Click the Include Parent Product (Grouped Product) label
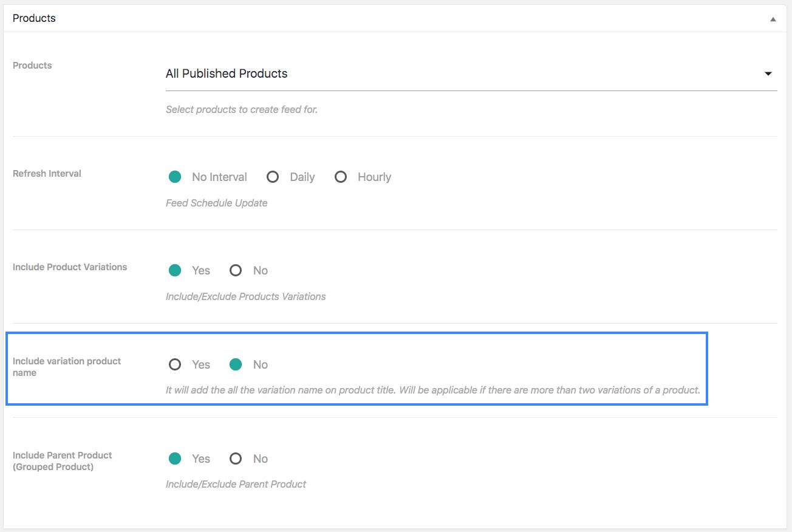This screenshot has height=532, width=792. (63, 461)
